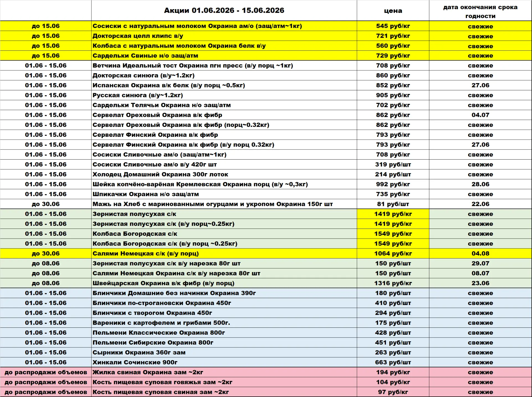Select highlighted price "1064 руб/кг"

(x=393, y=253)
